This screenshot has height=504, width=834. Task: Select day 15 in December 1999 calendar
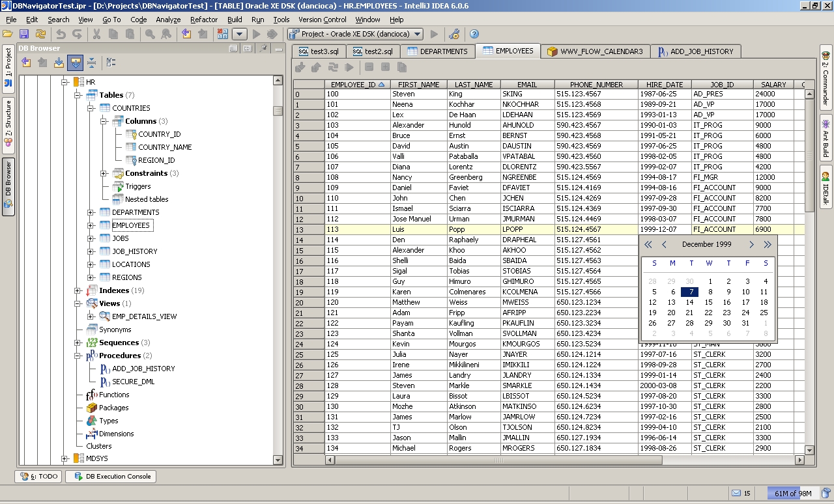[709, 302]
